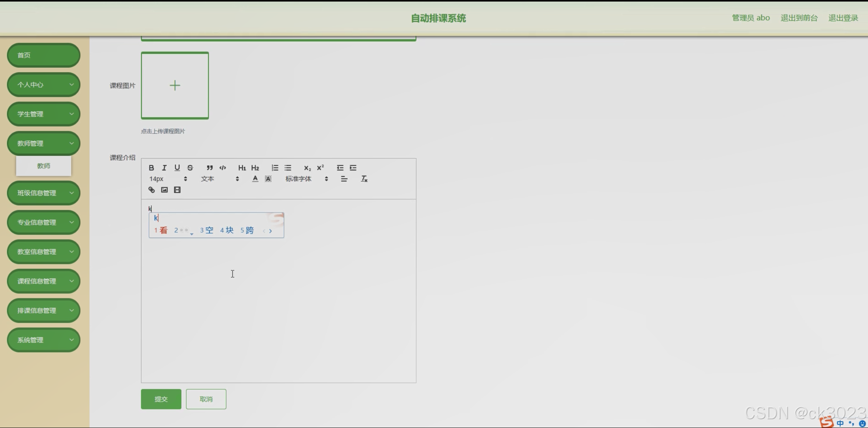
Task: Open the 首页 menu item
Action: pyautogui.click(x=43, y=55)
